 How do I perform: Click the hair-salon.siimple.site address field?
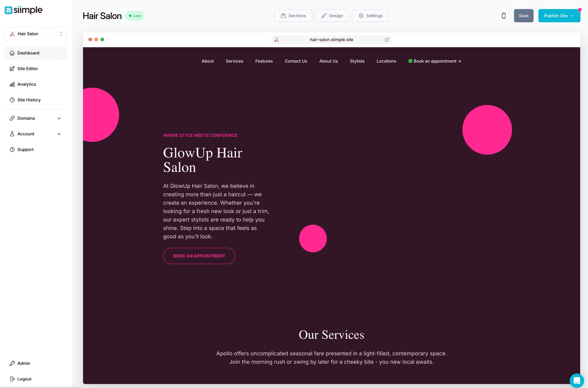coord(331,40)
